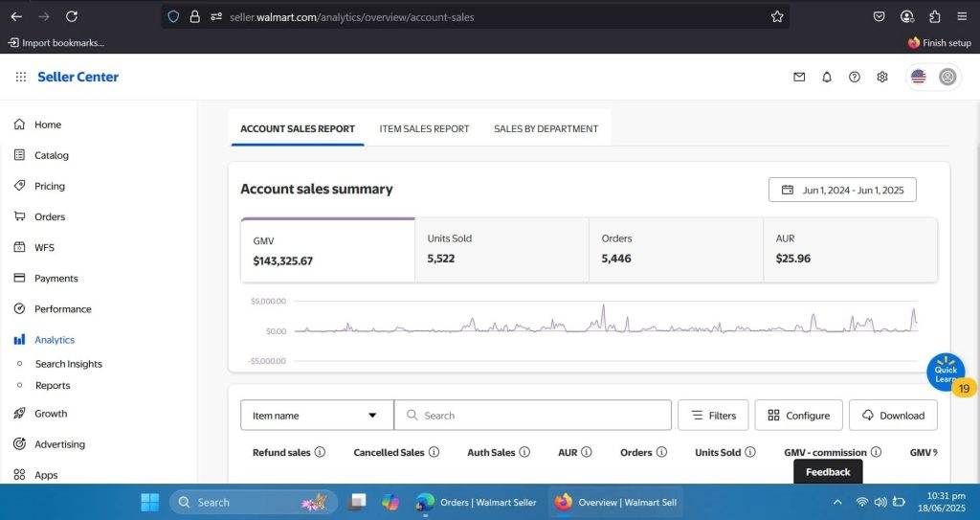Expand the Item name dropdown
Screen dimensions: 980x520
317,416
